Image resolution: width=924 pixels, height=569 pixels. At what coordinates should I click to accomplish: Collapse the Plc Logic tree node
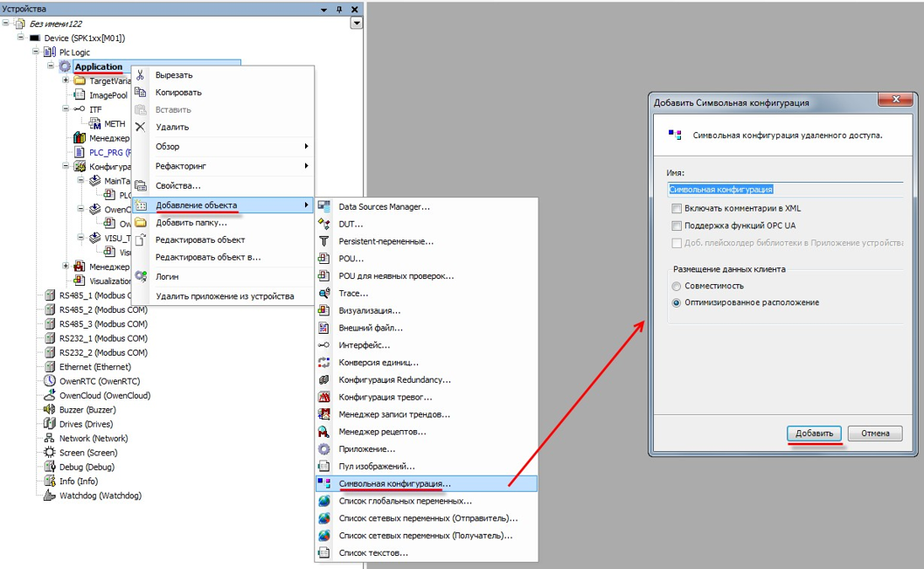pyautogui.click(x=36, y=52)
